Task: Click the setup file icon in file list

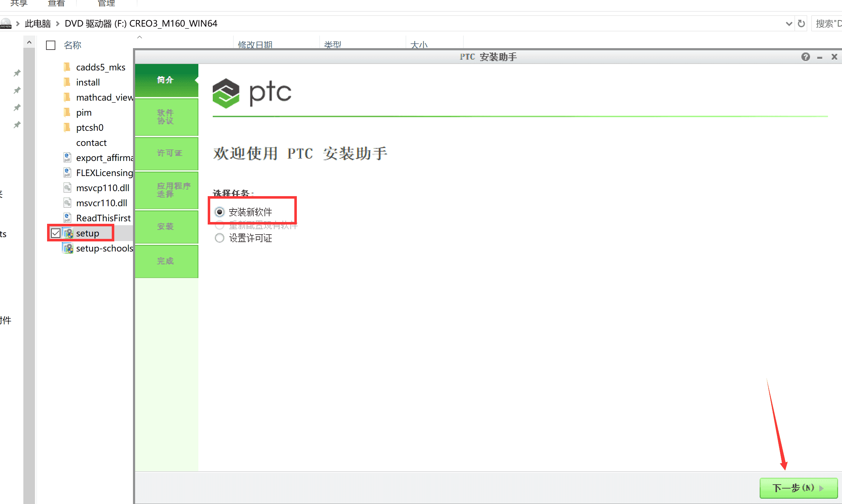Action: [68, 233]
